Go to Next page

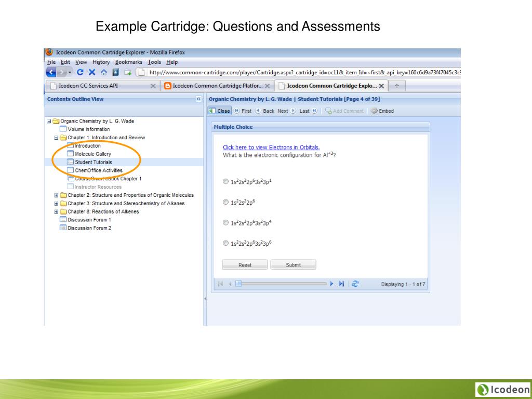click(287, 111)
